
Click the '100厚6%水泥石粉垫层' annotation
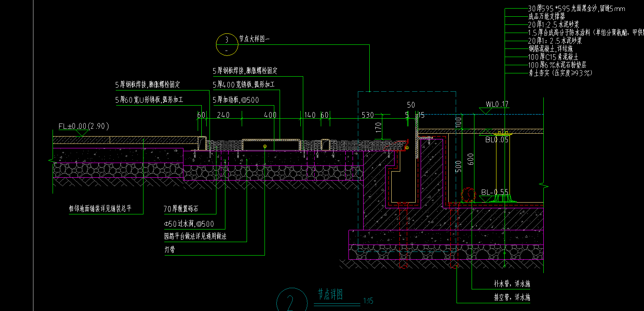(x=557, y=65)
